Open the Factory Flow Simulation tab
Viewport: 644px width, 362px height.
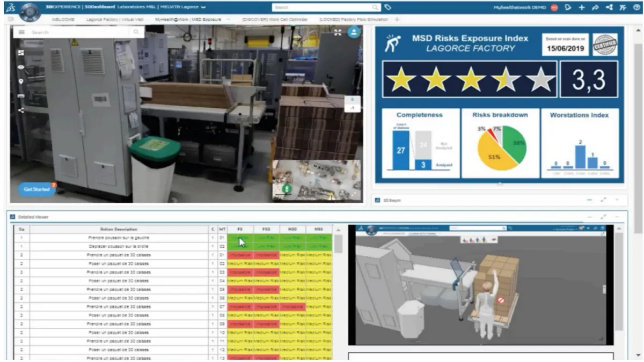click(x=355, y=19)
